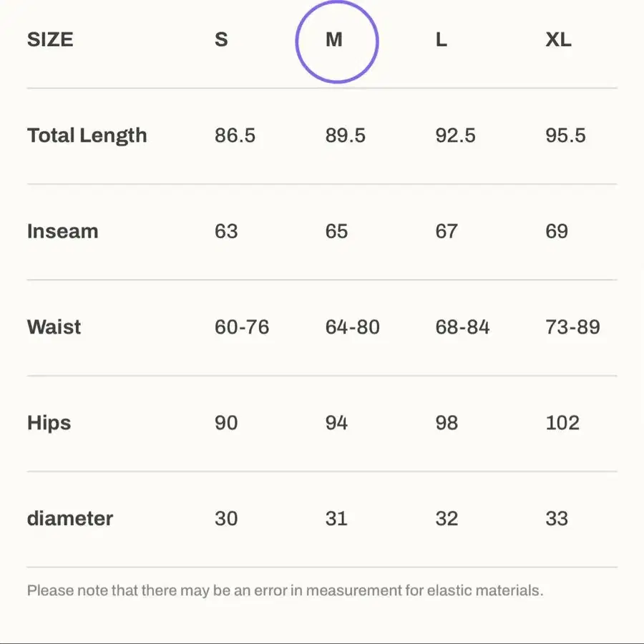This screenshot has width=644, height=644.
Task: Click the waist range 73-89
Action: point(572,327)
